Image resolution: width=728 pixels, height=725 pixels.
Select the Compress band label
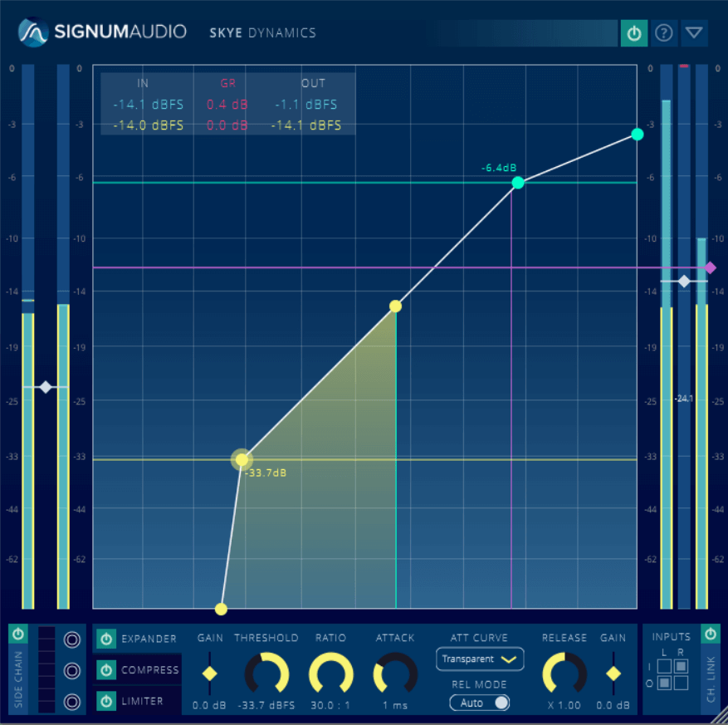(149, 670)
